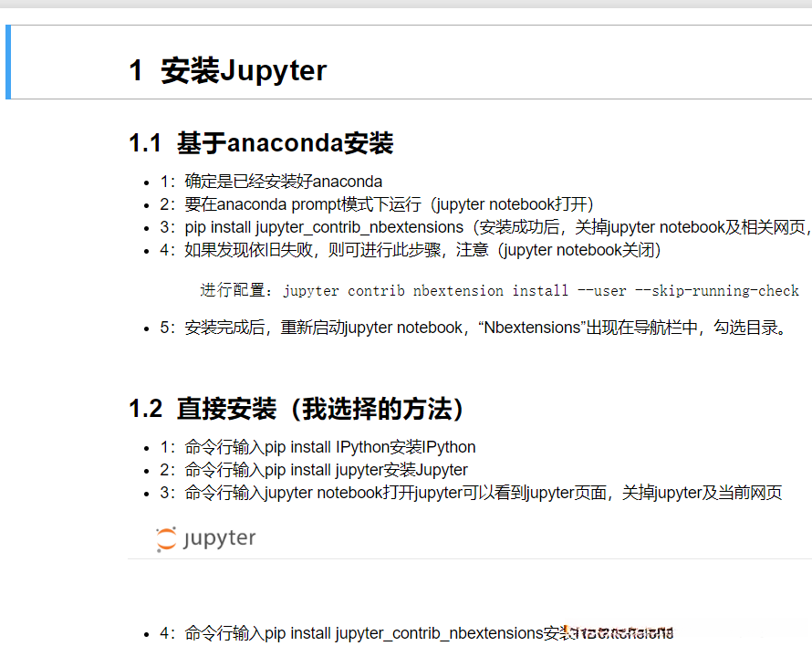Click the line '命令行输入pip install IPython安装IPython'

[x=318, y=446]
